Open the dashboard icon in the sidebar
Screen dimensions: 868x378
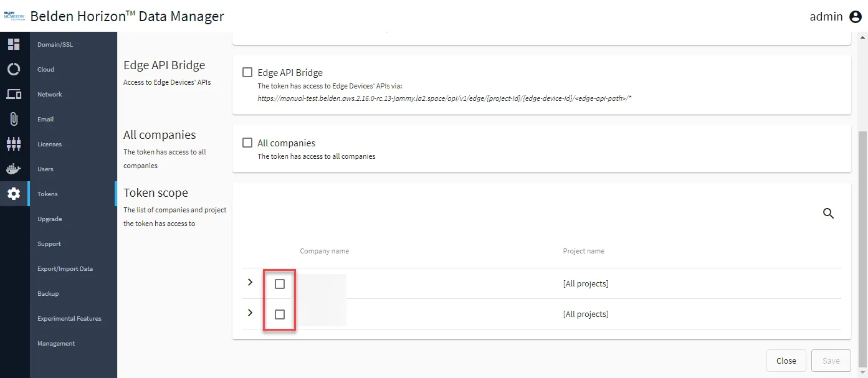(14, 44)
